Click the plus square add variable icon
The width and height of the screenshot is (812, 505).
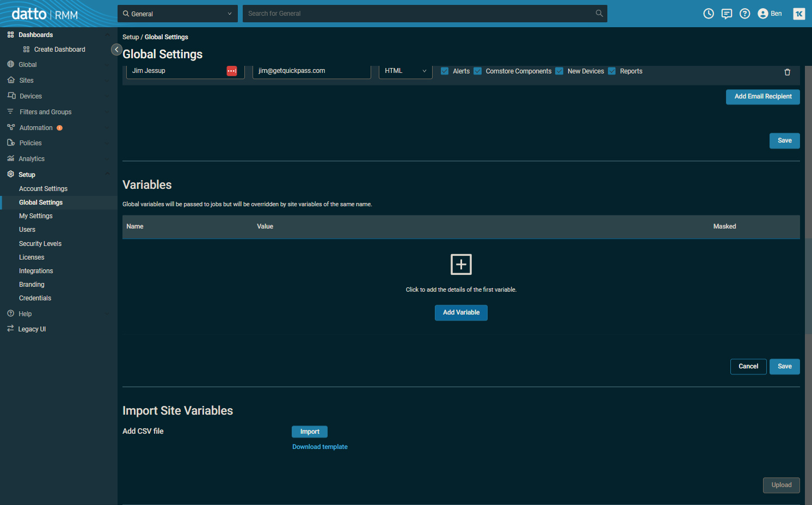click(461, 264)
